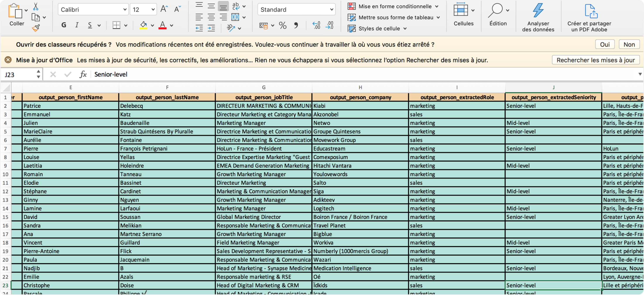The width and height of the screenshot is (644, 295).
Task: Toggle italic I formatting
Action: (77, 25)
